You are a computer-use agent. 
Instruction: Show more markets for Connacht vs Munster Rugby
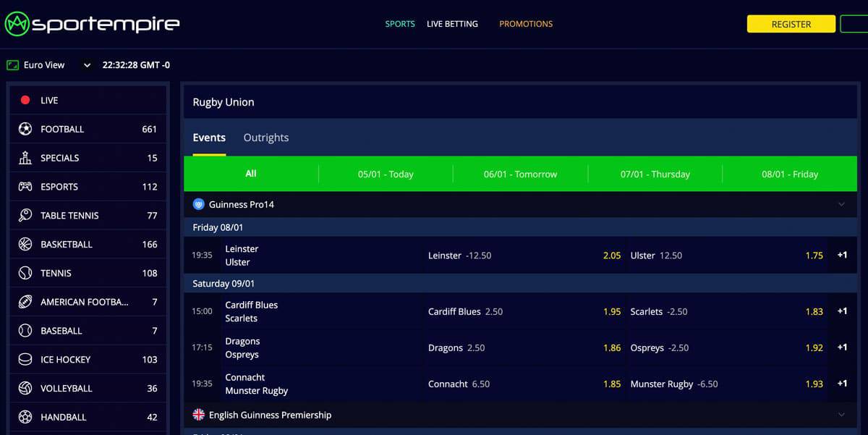click(x=842, y=384)
